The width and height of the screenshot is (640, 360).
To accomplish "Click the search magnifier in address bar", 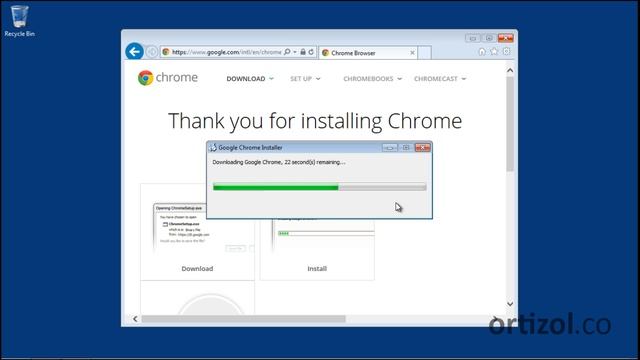I will 287,52.
